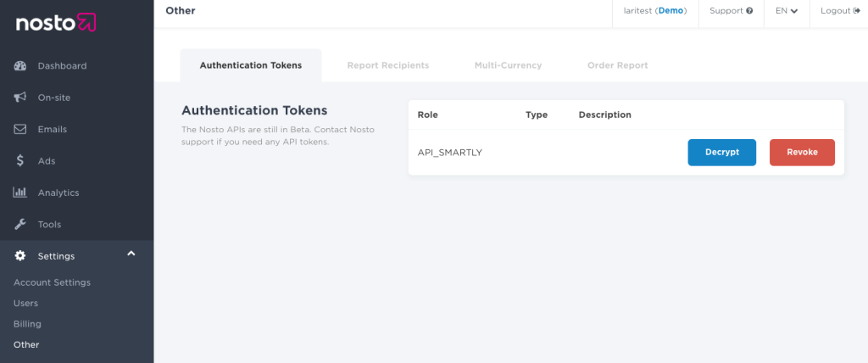Open Support help link

point(731,11)
